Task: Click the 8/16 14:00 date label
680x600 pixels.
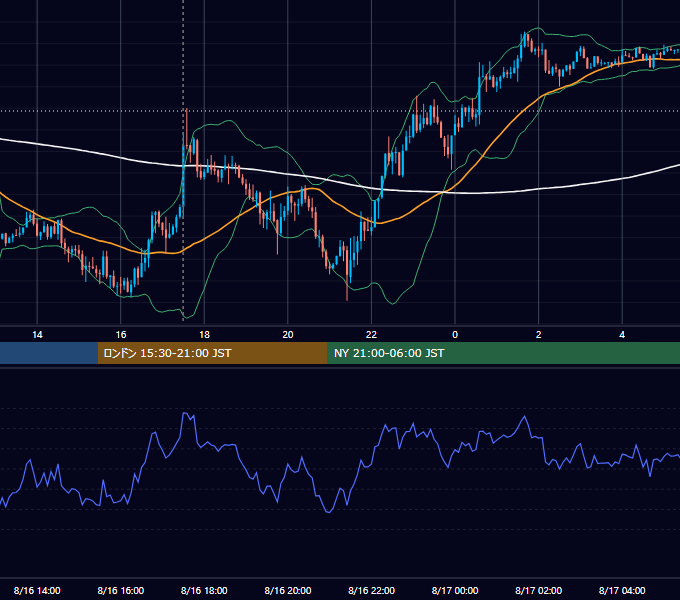Action: coord(37,590)
